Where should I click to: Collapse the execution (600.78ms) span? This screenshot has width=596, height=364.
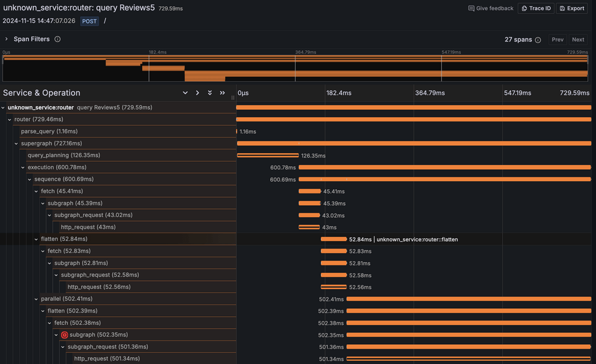tap(23, 167)
